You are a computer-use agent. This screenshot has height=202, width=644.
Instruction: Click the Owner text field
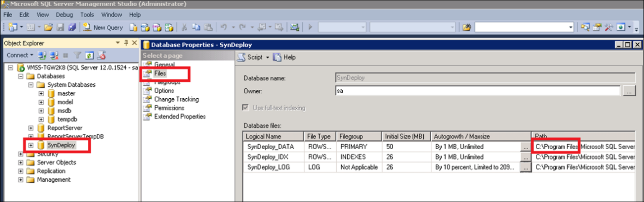point(478,91)
